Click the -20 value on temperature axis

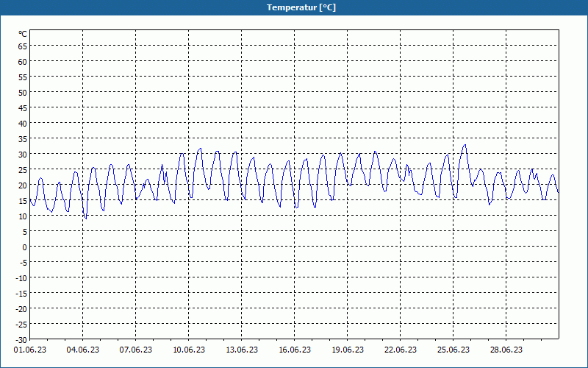[21, 309]
